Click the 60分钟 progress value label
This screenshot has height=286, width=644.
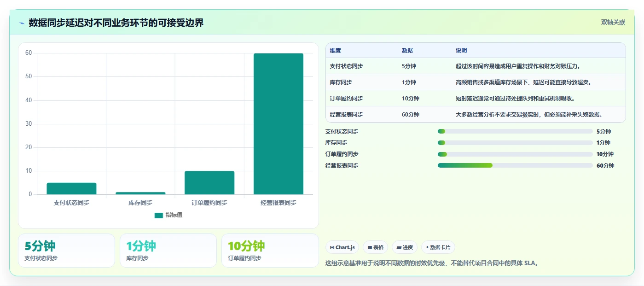coord(605,166)
